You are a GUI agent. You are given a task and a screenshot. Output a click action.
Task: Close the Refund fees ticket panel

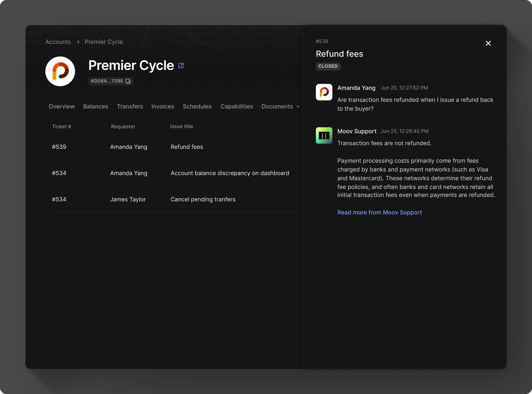pos(488,43)
